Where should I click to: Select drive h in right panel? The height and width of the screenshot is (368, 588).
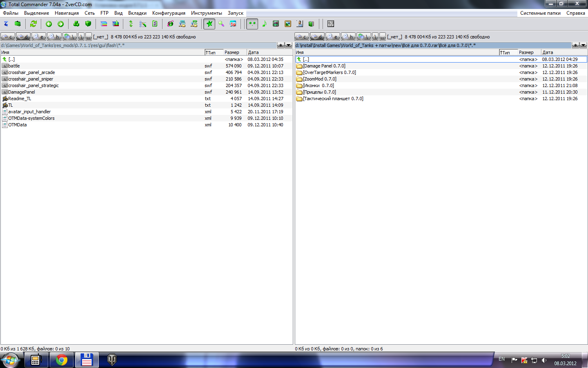348,37
